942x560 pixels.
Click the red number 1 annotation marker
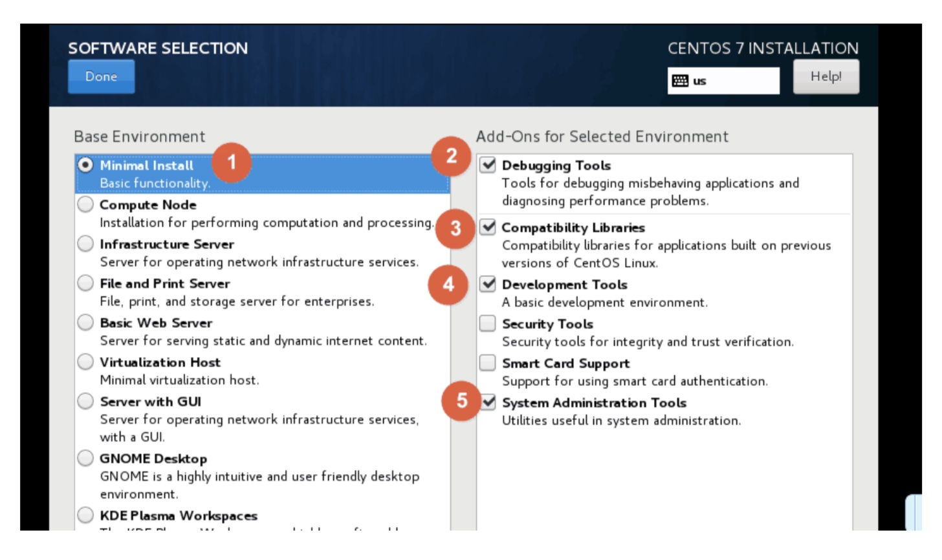tap(232, 162)
